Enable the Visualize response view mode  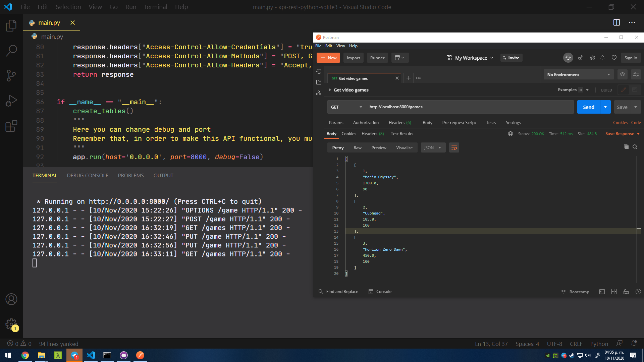click(404, 147)
